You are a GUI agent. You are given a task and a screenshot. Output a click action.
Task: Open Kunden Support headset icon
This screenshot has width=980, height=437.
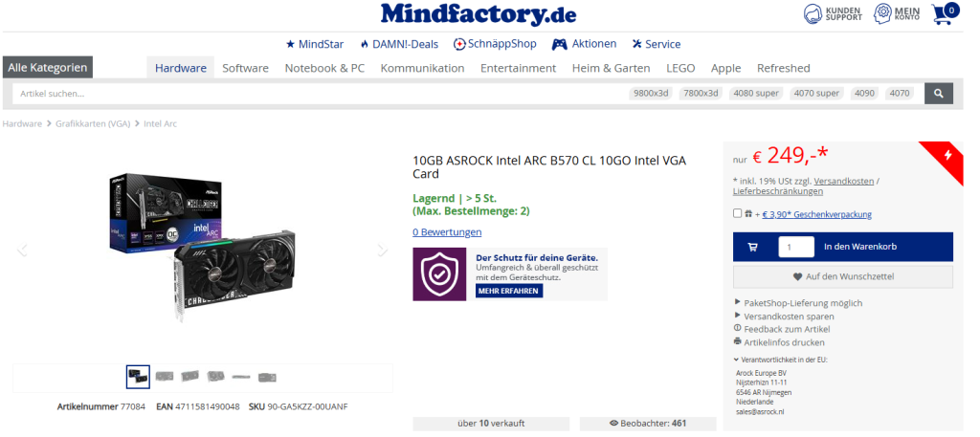(x=813, y=13)
